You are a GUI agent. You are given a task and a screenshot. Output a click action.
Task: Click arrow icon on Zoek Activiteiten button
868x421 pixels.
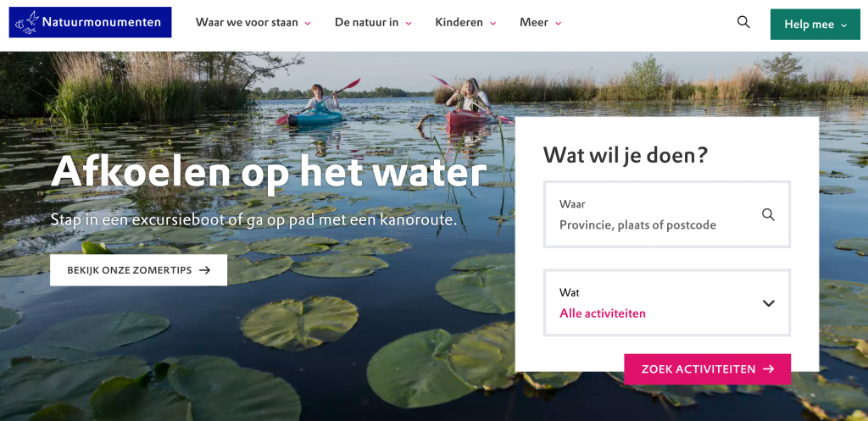tap(768, 369)
